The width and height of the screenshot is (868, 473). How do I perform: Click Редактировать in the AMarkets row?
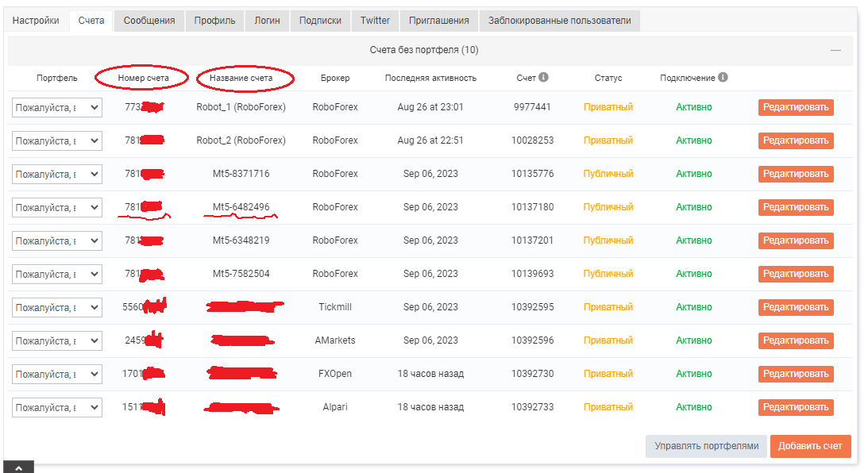pyautogui.click(x=796, y=340)
